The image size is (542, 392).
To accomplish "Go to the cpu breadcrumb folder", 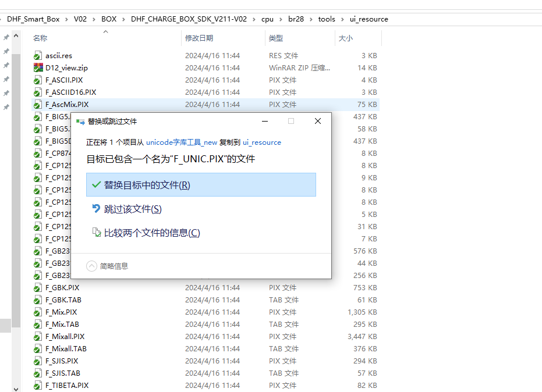I will coord(267,19).
